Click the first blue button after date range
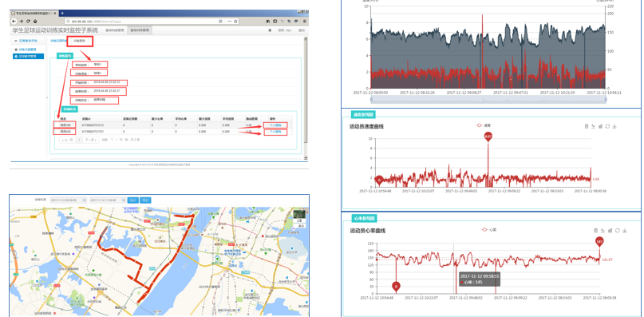This screenshot has height=317, width=644. [132, 200]
